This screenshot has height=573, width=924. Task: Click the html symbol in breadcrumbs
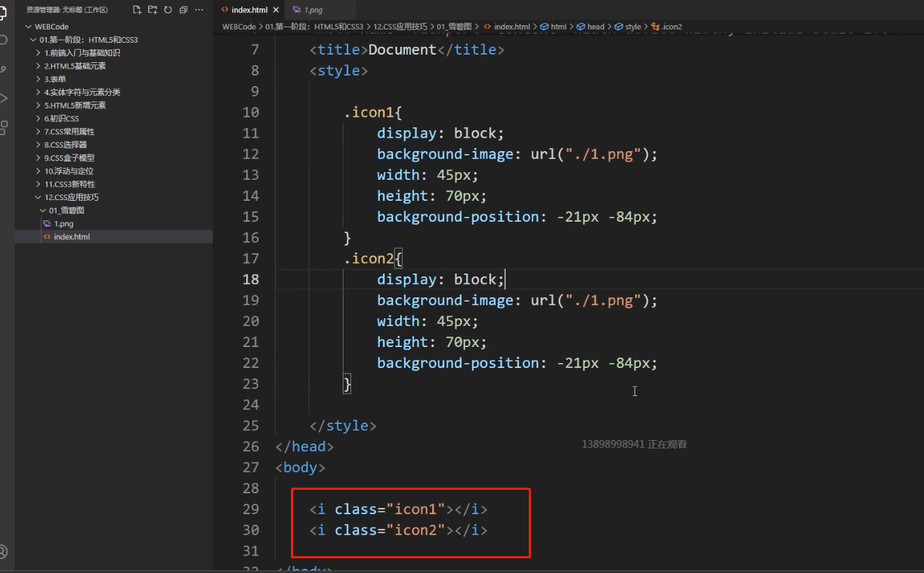pos(553,27)
